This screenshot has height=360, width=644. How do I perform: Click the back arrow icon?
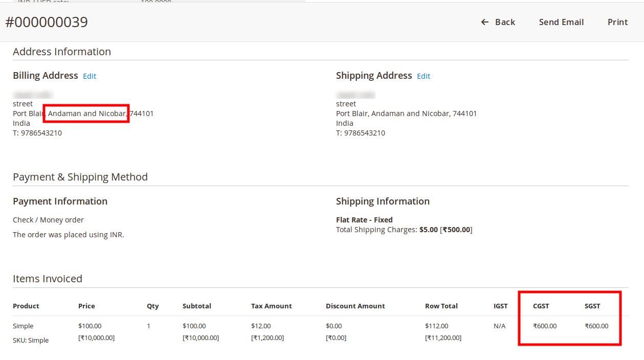(484, 22)
